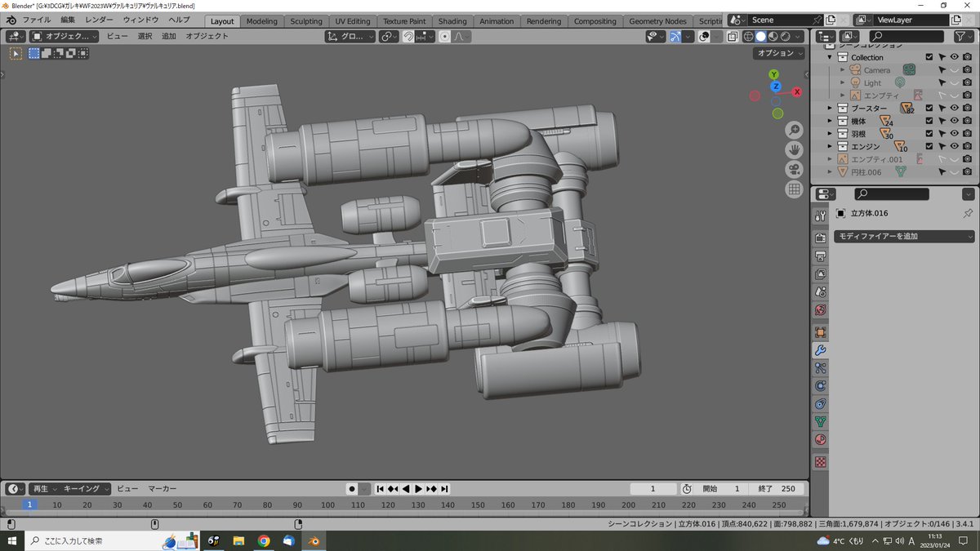This screenshot has width=980, height=551.
Task: Open the Tool properties tab
Action: pos(821,216)
